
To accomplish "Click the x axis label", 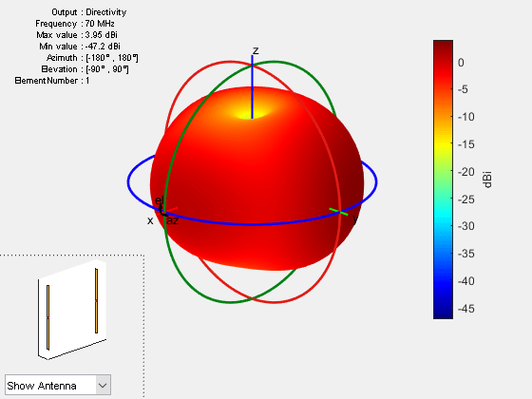I will click(150, 220).
